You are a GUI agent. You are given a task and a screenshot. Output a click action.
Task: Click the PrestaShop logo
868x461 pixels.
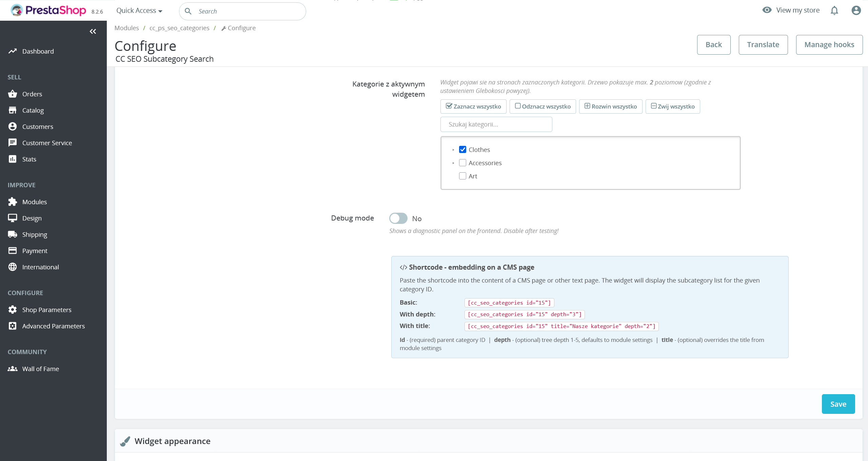[48, 10]
